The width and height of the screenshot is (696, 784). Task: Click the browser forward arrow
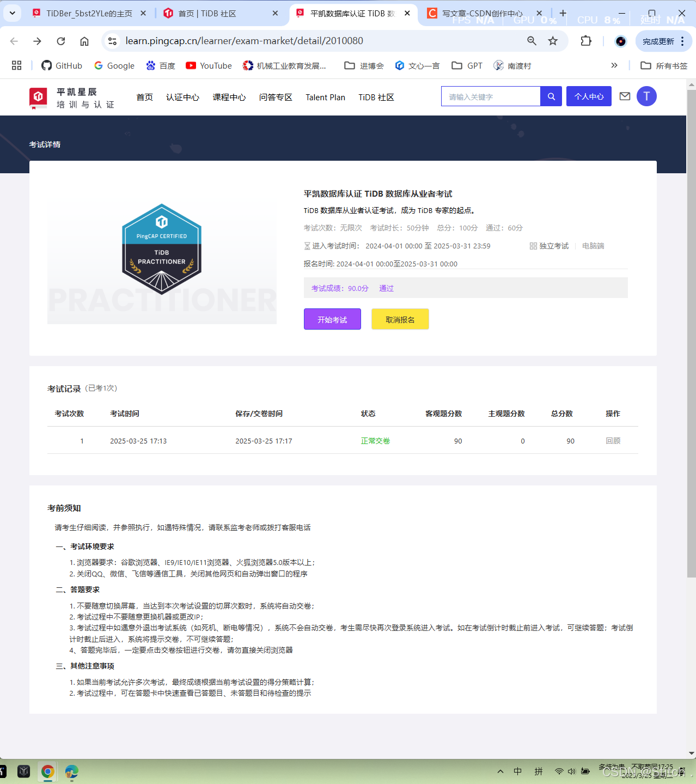coord(37,41)
